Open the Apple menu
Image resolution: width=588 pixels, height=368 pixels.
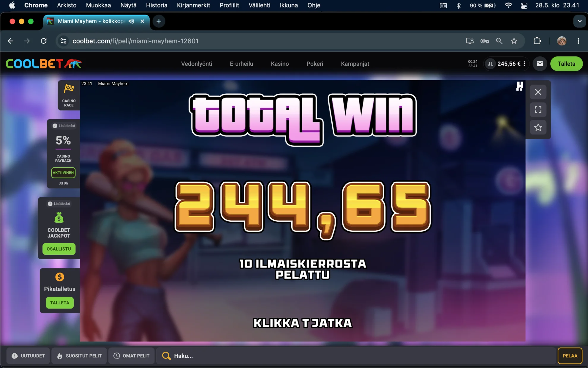click(12, 5)
